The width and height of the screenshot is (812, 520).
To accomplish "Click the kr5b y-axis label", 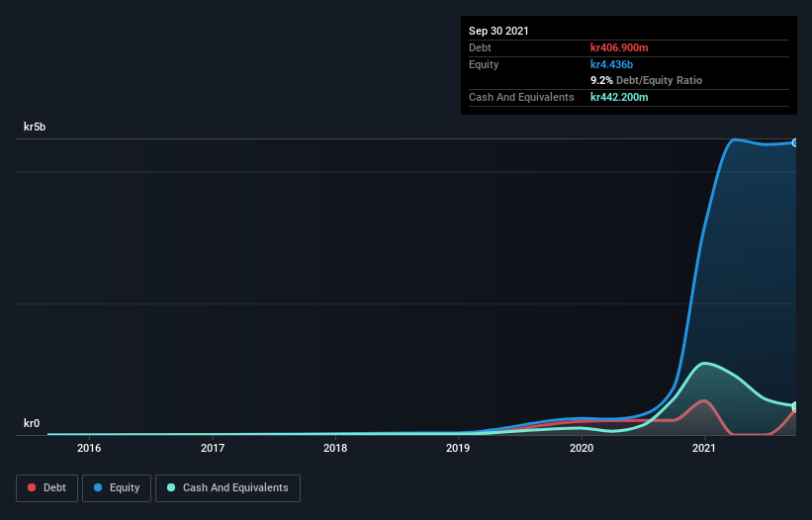I will 35,127.
